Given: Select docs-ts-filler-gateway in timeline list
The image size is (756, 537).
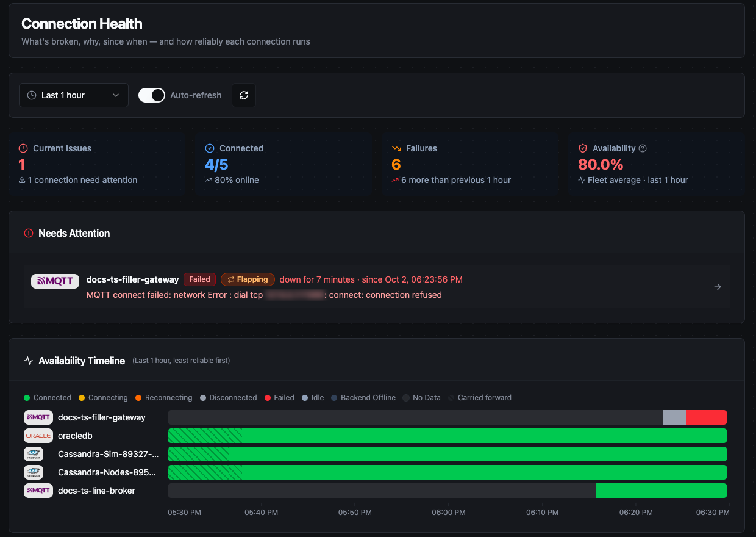Looking at the screenshot, I should click(x=102, y=417).
